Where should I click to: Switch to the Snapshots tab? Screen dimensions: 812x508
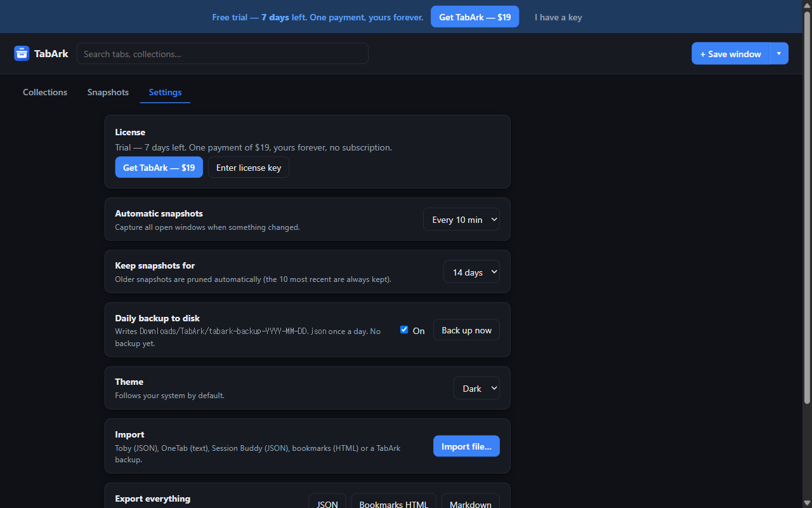click(108, 92)
